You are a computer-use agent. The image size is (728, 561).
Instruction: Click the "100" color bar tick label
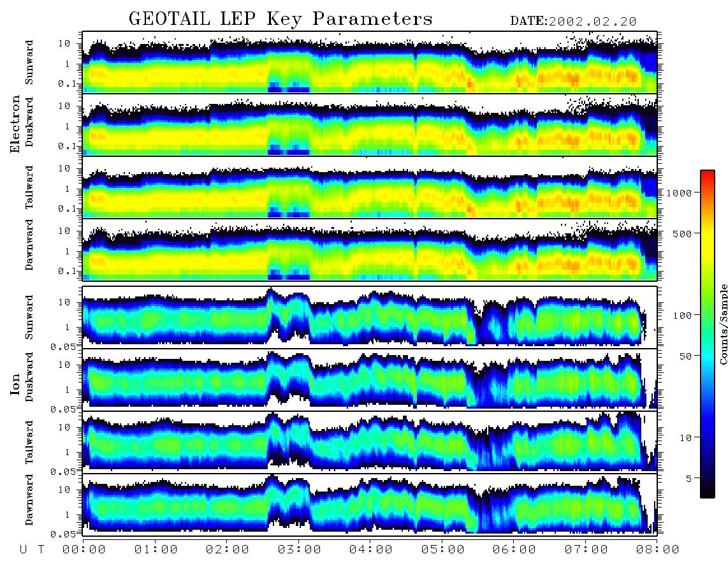click(682, 316)
